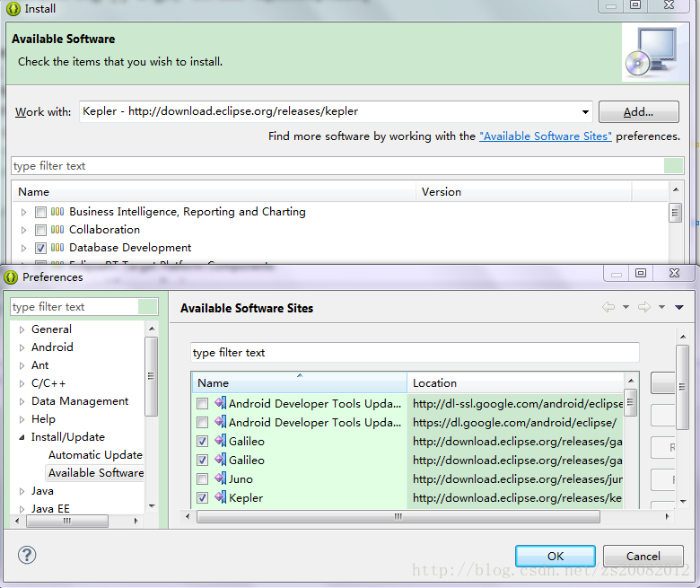Click the back navigation arrow in Preferences
The width and height of the screenshot is (700, 588).
608,307
